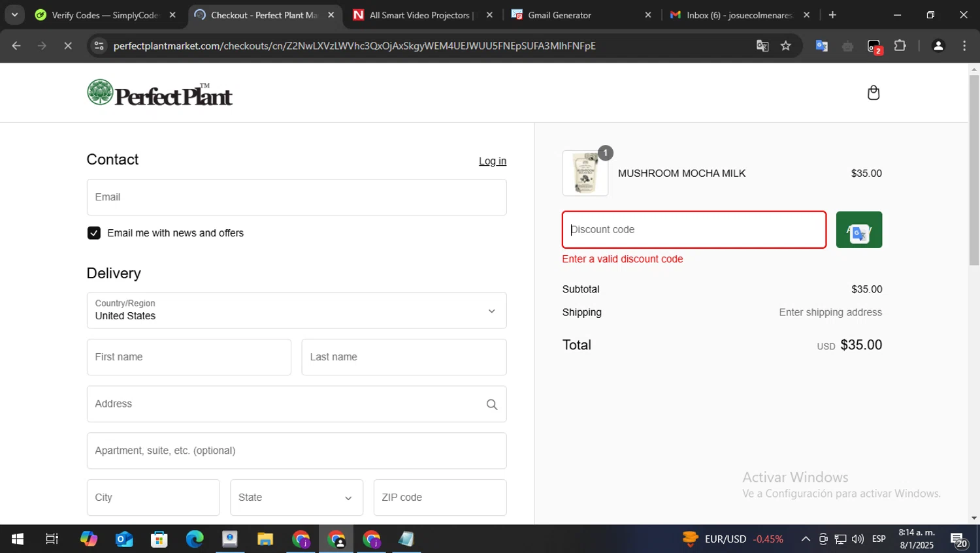
Task: Apply the discount code with green button
Action: 859,230
